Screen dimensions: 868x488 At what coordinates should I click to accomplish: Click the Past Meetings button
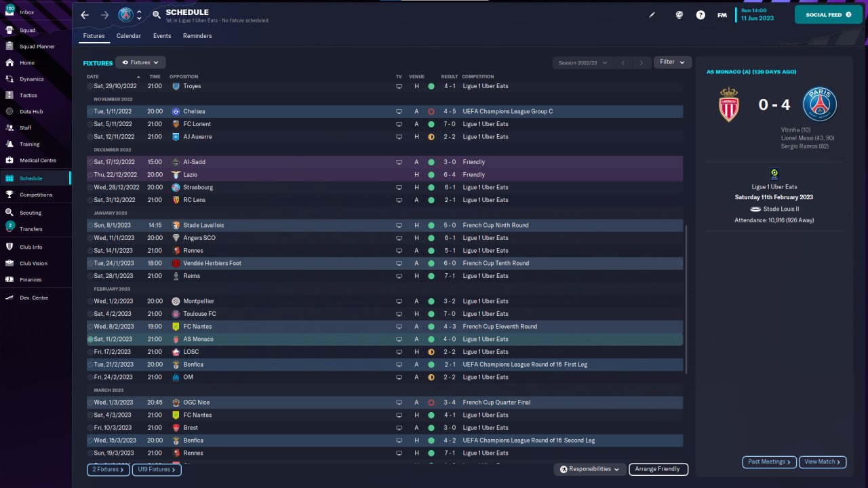[770, 462]
